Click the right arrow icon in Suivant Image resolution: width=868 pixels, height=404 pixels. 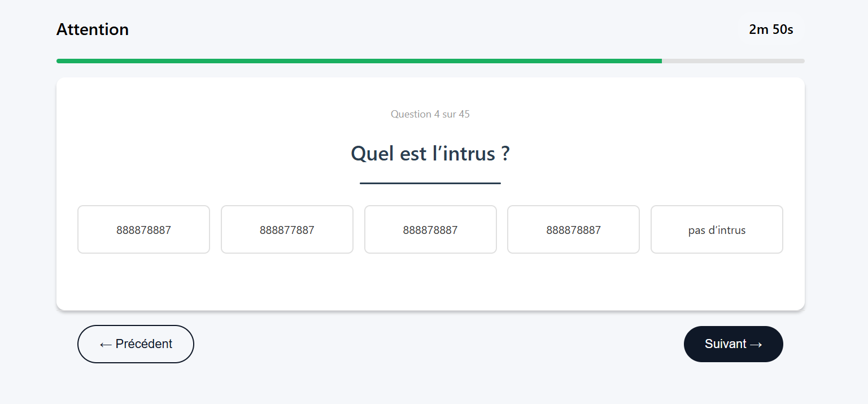pyautogui.click(x=757, y=345)
